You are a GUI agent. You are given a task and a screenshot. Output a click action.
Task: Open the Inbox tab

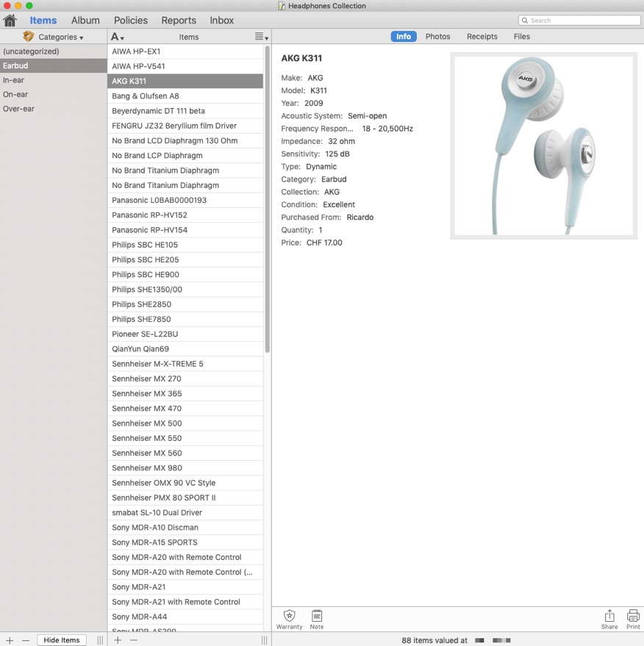click(222, 20)
